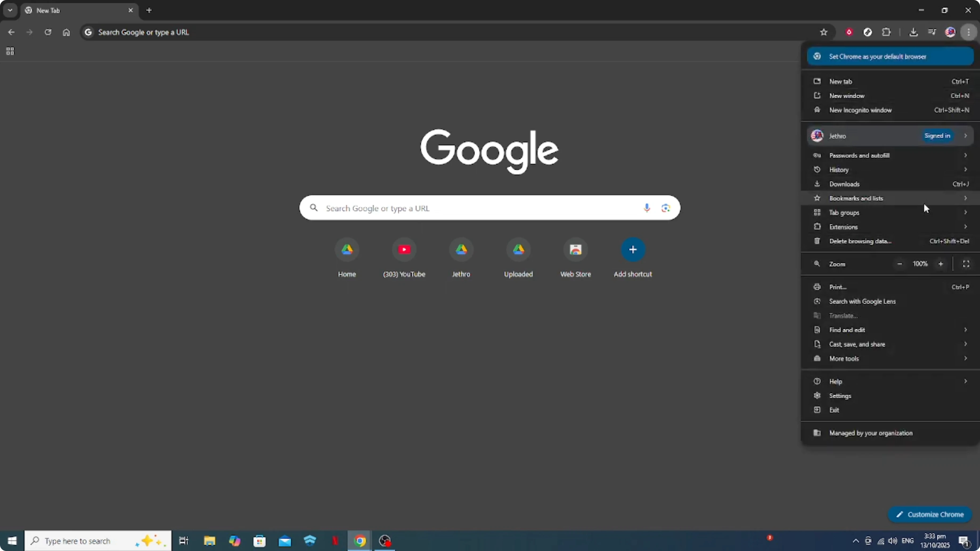Open the home page icon
The width and height of the screenshot is (980, 551).
tap(66, 32)
